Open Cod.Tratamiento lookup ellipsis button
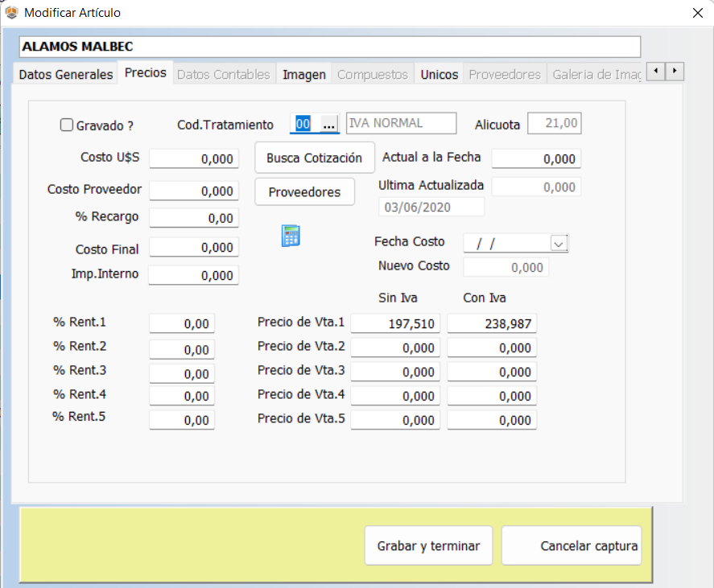The width and height of the screenshot is (714, 588). point(328,125)
